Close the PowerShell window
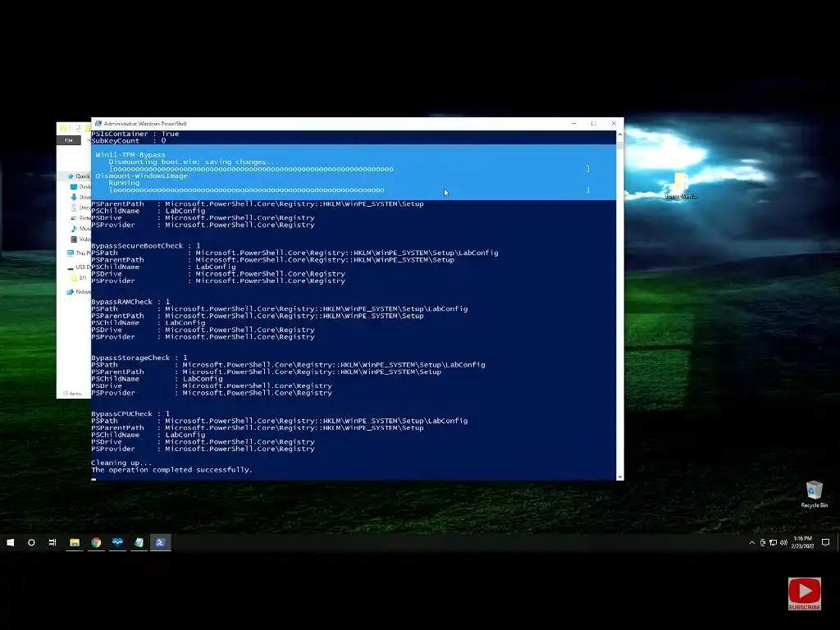 click(614, 123)
